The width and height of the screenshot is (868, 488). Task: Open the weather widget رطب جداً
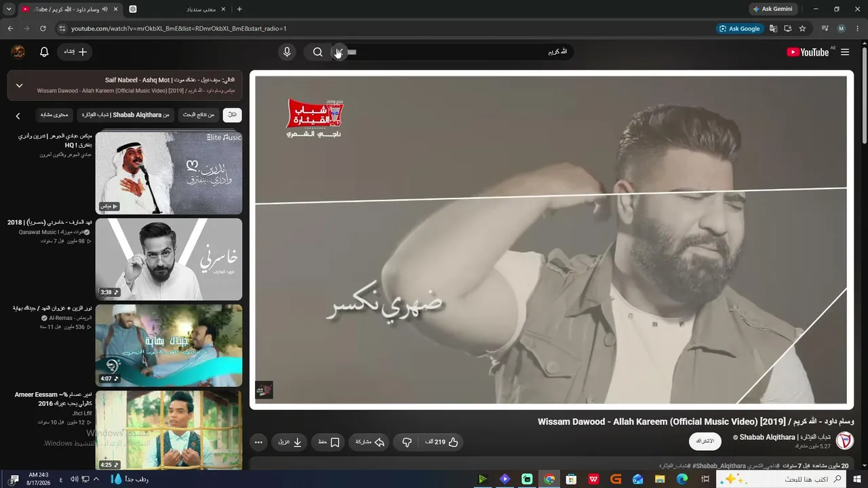point(130,479)
